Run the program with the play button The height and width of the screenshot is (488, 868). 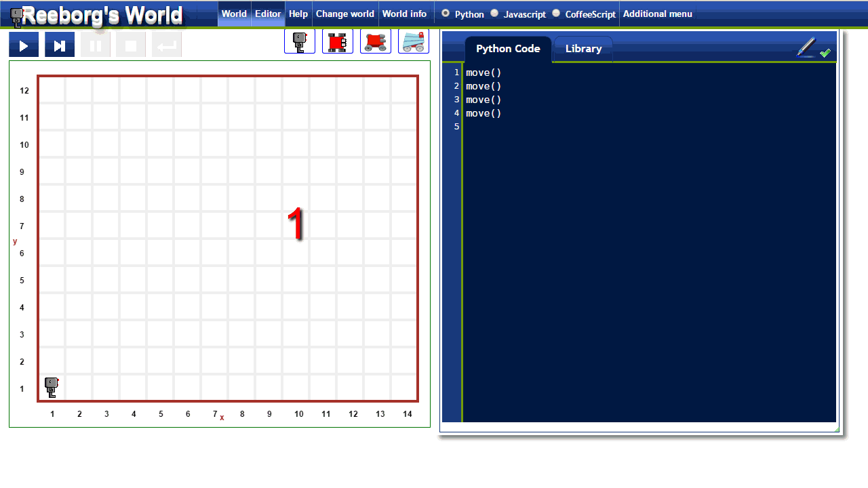pyautogui.click(x=24, y=45)
